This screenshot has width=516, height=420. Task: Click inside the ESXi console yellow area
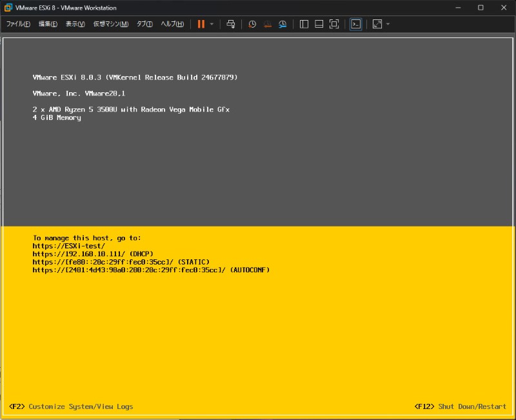coord(258,323)
